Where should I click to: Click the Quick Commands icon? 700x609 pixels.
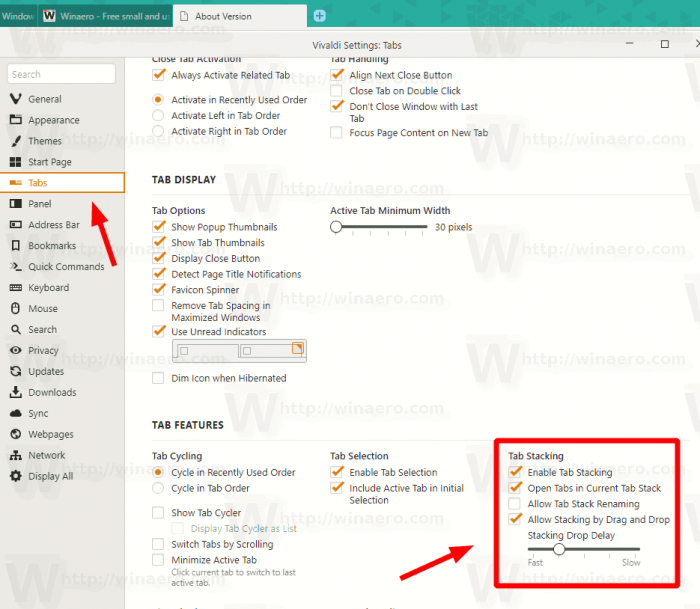[16, 267]
